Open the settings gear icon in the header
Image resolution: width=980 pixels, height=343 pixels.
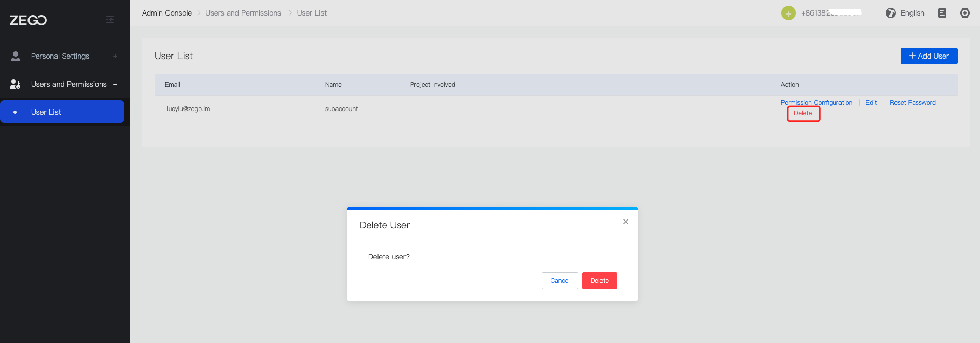click(x=964, y=13)
